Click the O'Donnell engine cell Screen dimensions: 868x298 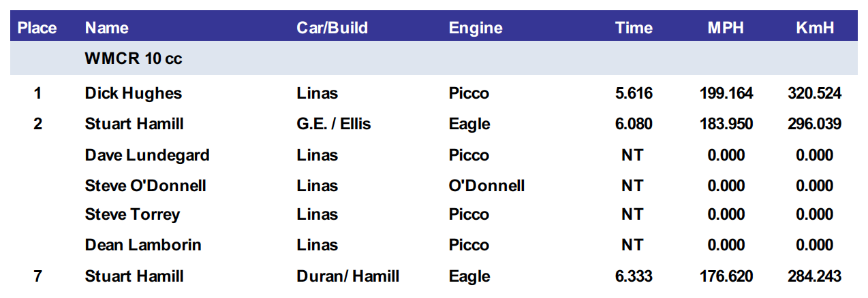click(x=486, y=186)
